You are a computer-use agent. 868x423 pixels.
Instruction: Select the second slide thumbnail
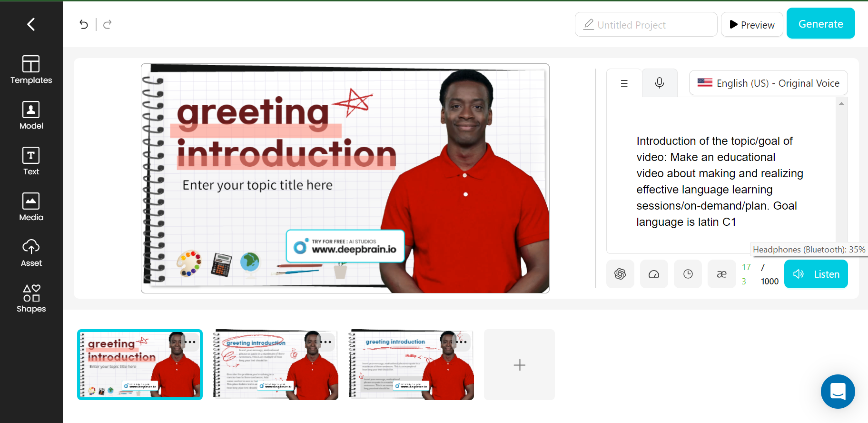276,364
